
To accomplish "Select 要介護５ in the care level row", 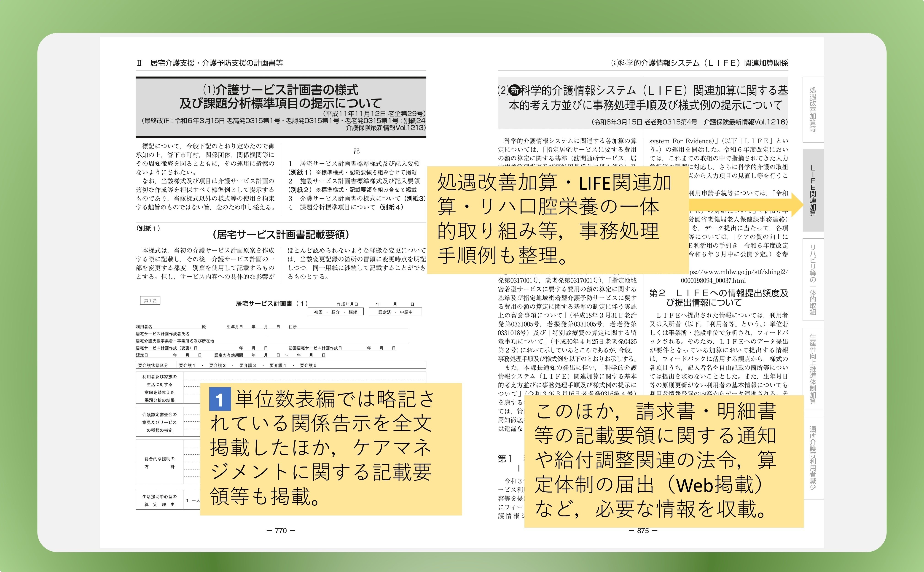I will coord(308,365).
